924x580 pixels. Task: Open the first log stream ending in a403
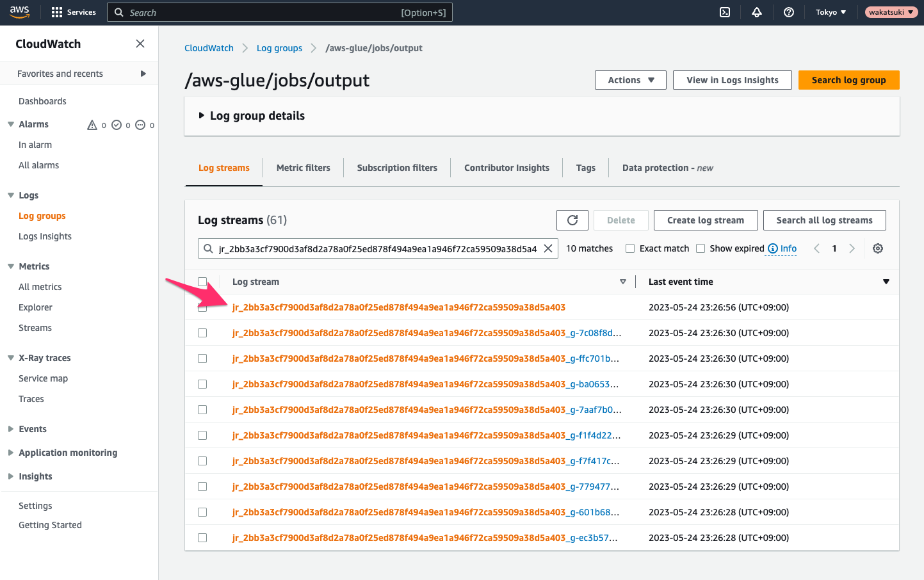click(x=398, y=307)
